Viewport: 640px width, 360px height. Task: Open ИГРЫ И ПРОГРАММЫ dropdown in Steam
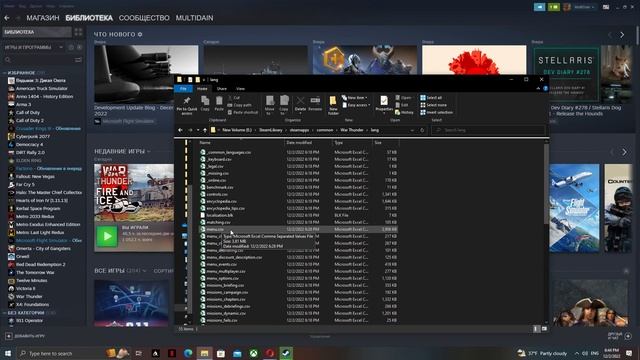pos(61,47)
